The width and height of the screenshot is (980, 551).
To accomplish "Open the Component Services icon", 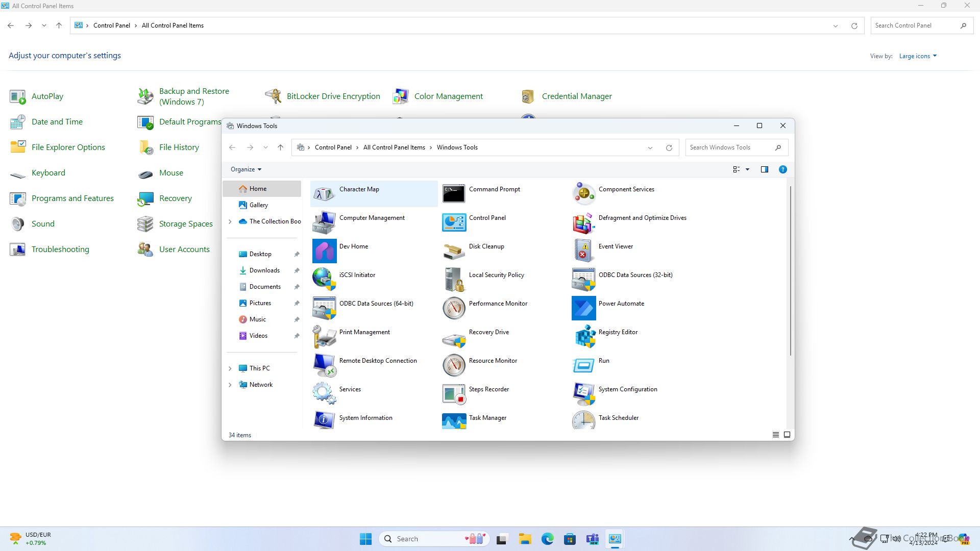I will tap(583, 194).
